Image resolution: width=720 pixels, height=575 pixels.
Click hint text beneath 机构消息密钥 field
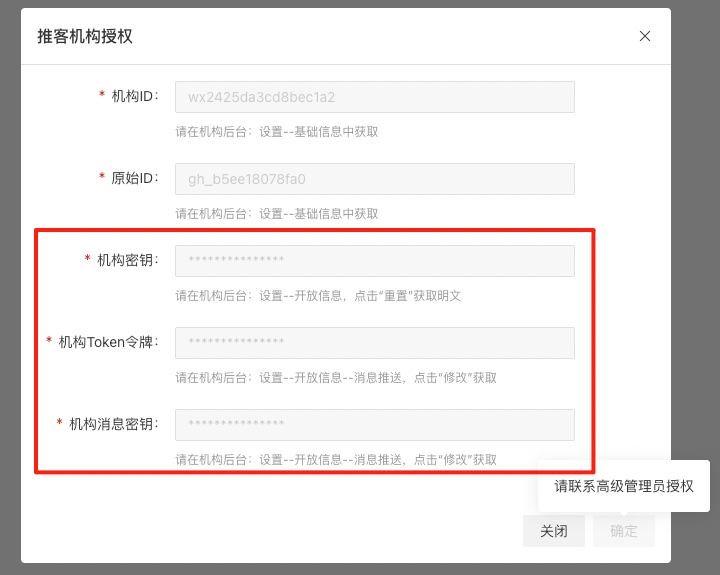click(336, 460)
